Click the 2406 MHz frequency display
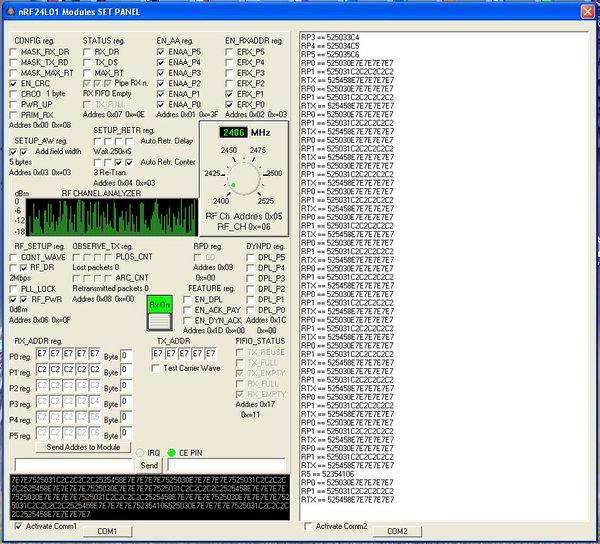Image resolution: width=600 pixels, height=544 pixels. click(x=233, y=132)
